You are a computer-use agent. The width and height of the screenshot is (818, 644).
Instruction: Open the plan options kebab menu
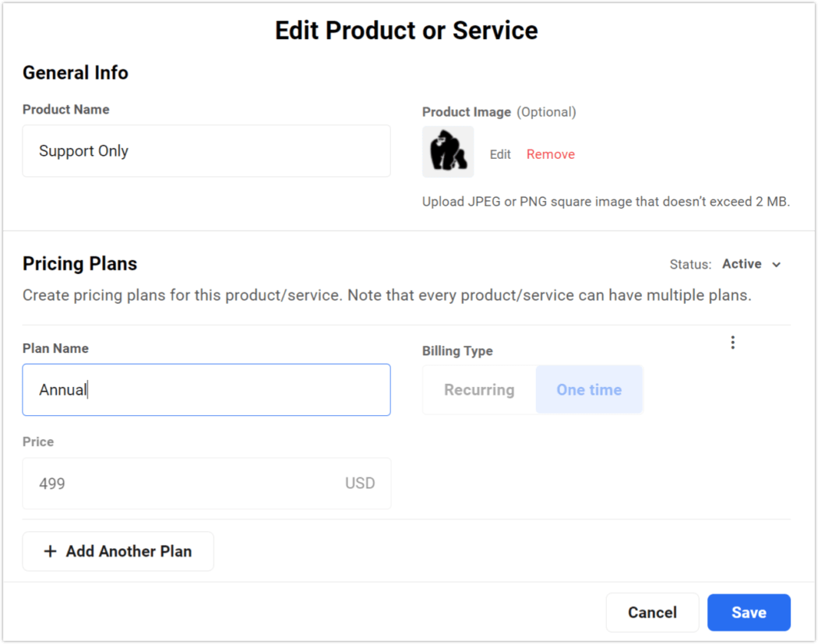732,341
